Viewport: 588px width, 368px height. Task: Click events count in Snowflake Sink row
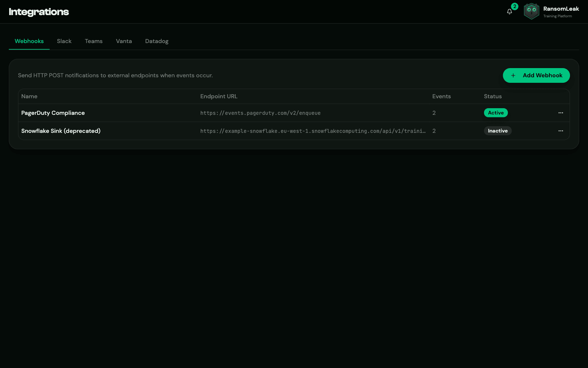(434, 131)
